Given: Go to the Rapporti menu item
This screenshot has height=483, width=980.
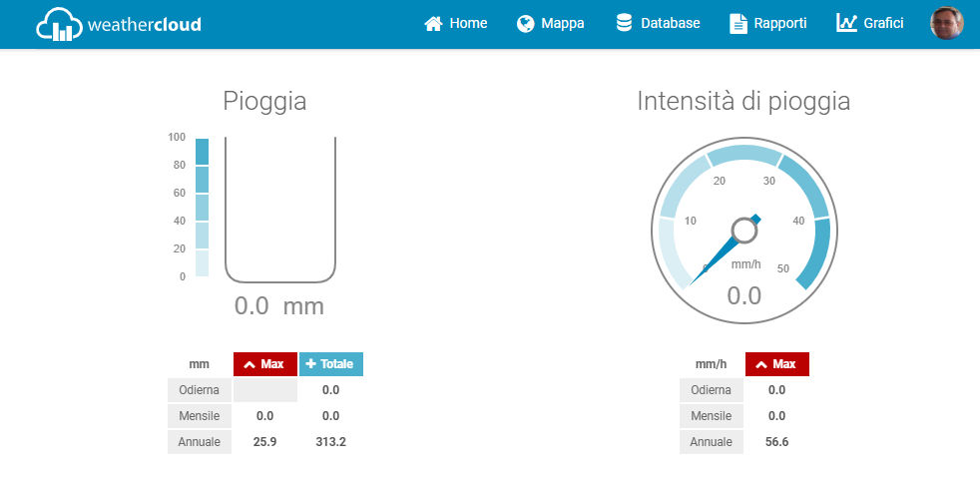Looking at the screenshot, I should (x=779, y=23).
